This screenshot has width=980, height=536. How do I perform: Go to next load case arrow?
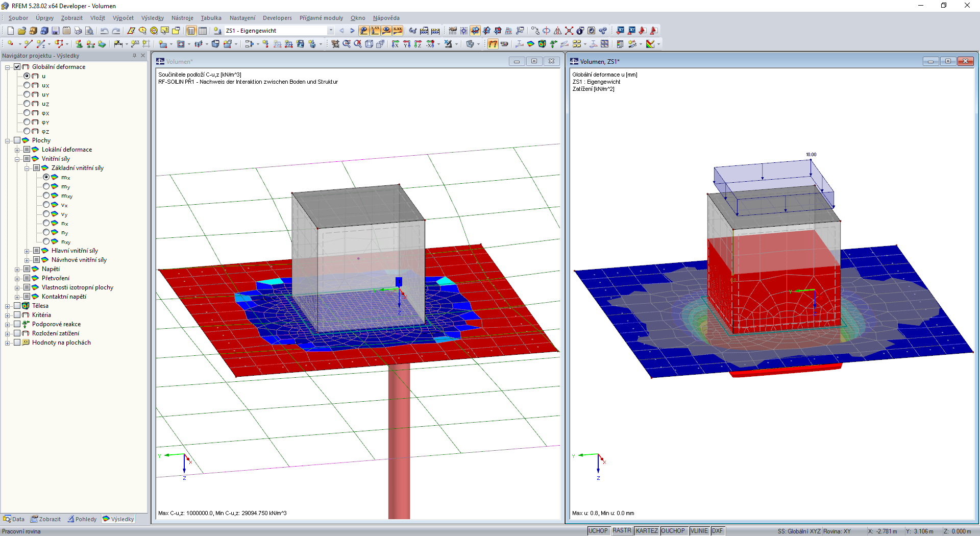click(x=352, y=31)
